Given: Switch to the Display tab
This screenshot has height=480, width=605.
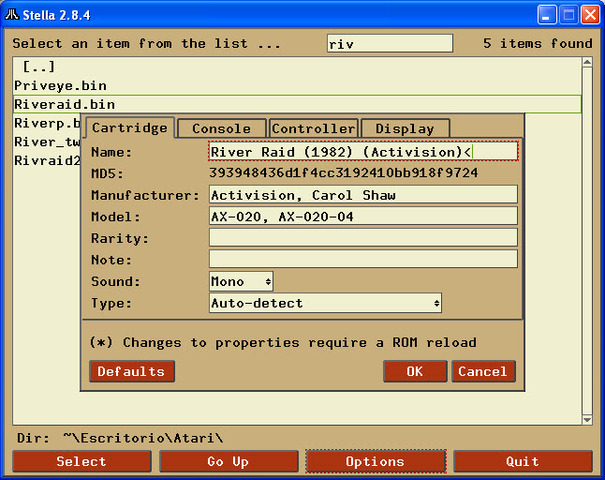Looking at the screenshot, I should (405, 128).
